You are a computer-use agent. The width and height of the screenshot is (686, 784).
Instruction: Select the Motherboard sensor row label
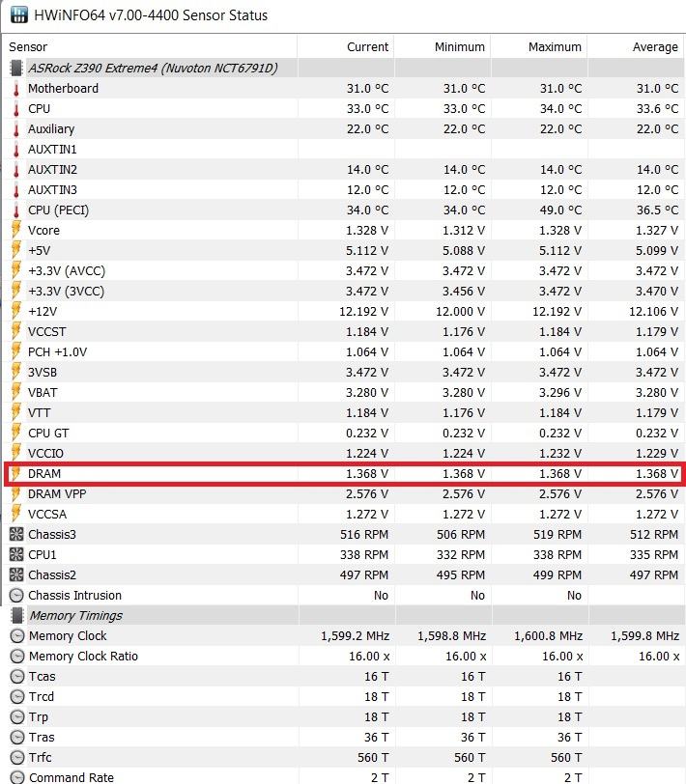[63, 89]
